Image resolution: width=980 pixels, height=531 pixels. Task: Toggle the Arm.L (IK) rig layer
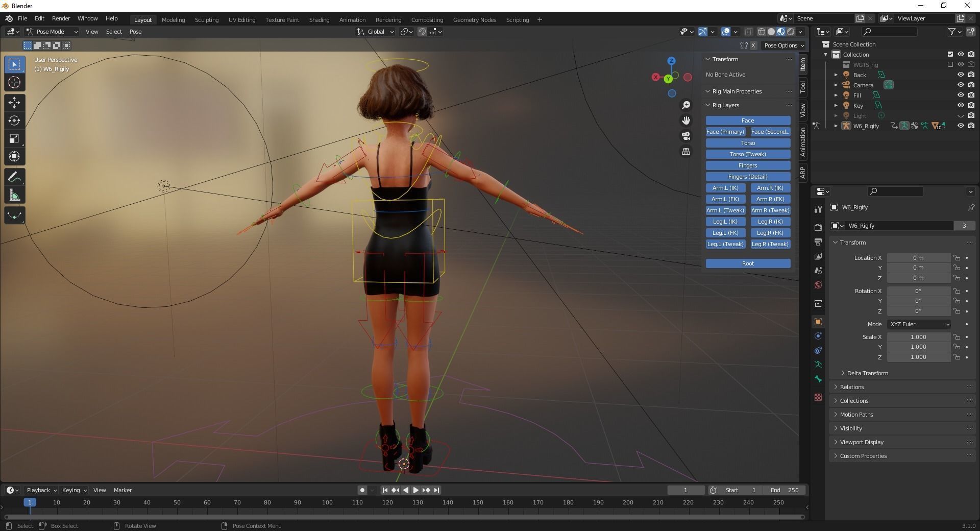(725, 188)
